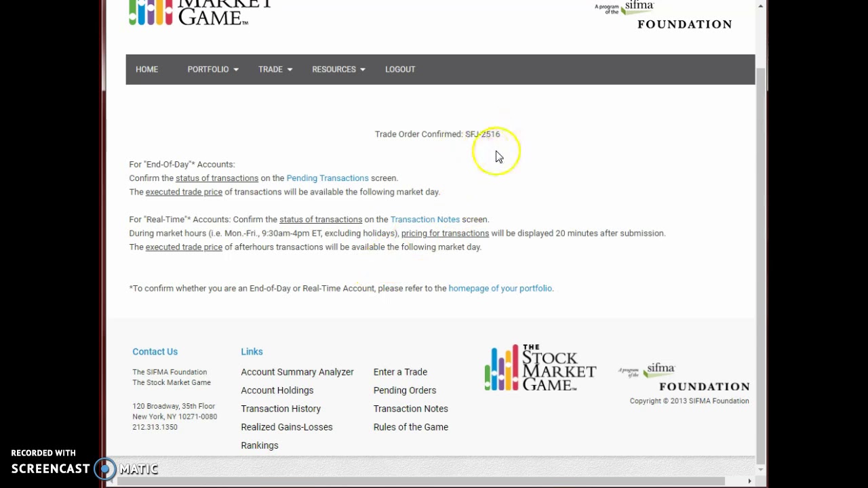Click the horizontal scrollbar right arrow
The image size is (868, 488).
pos(749,481)
